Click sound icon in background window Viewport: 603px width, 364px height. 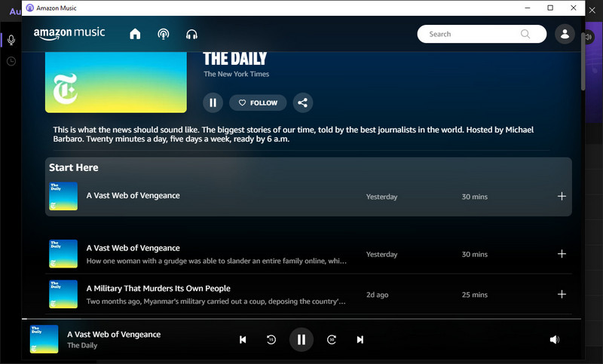(x=589, y=37)
